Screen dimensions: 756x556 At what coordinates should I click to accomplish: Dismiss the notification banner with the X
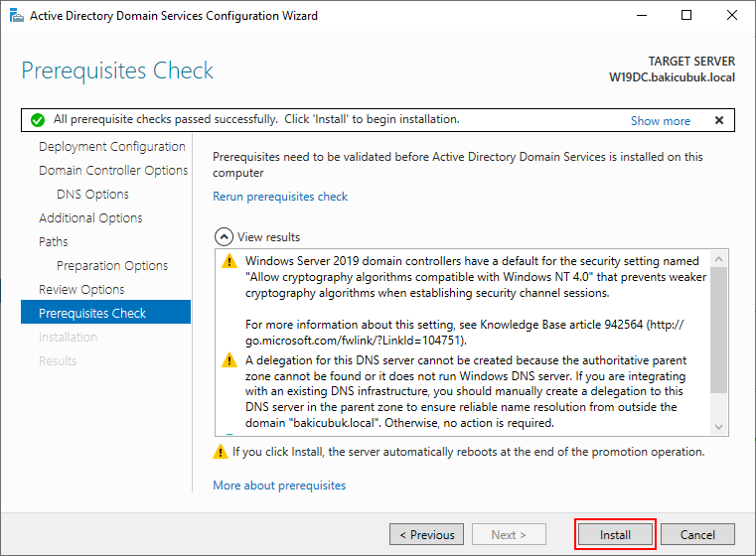tap(719, 120)
